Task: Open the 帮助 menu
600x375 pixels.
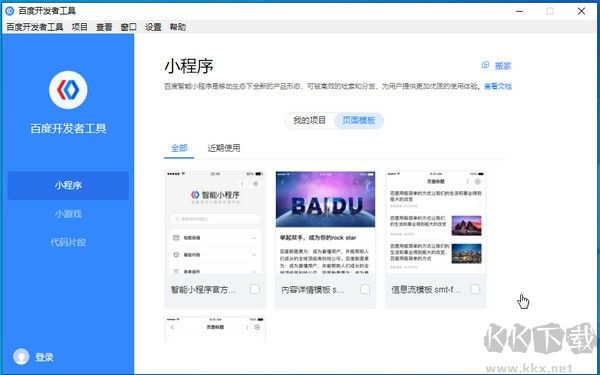Action: click(x=178, y=27)
